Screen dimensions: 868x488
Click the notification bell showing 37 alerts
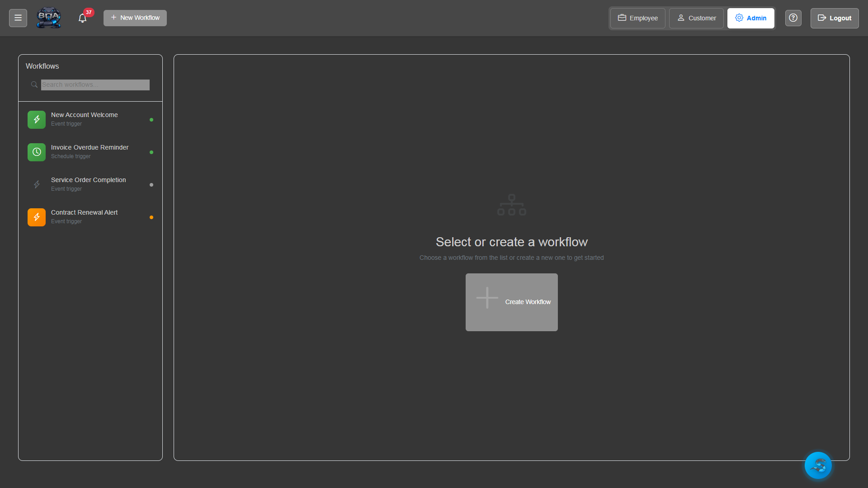point(83,18)
